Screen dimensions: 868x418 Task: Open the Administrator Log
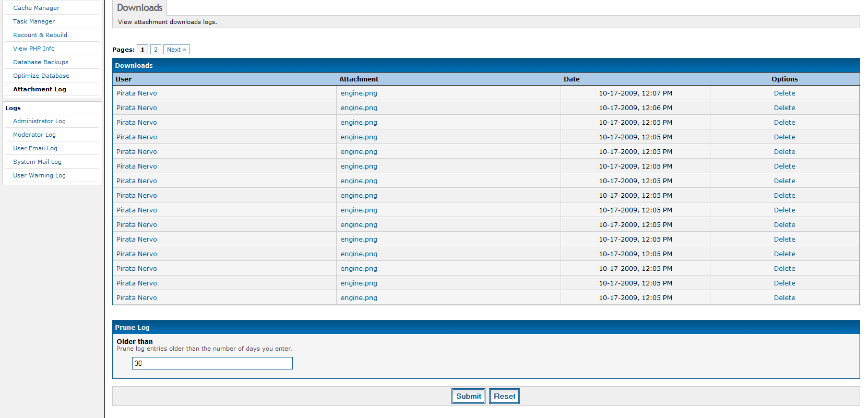point(39,121)
